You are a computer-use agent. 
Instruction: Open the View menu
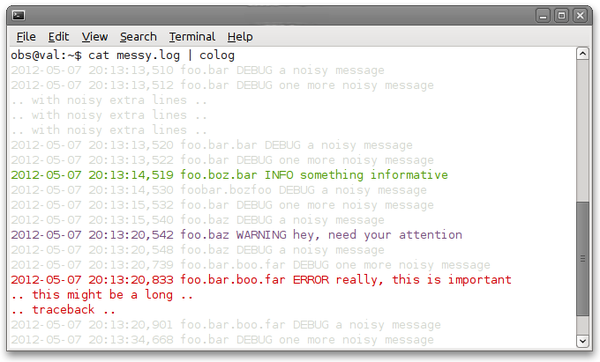pos(95,37)
